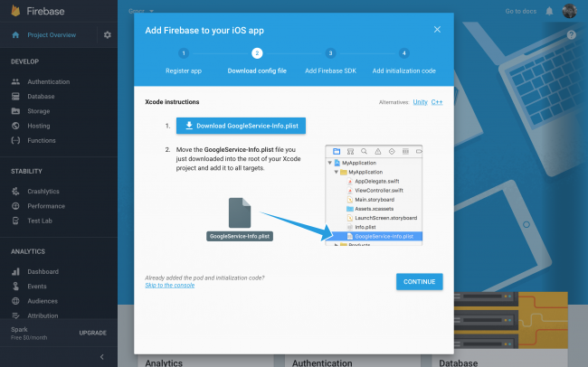This screenshot has width=588, height=367.
Task: Open Project Overview menu item
Action: (x=52, y=35)
